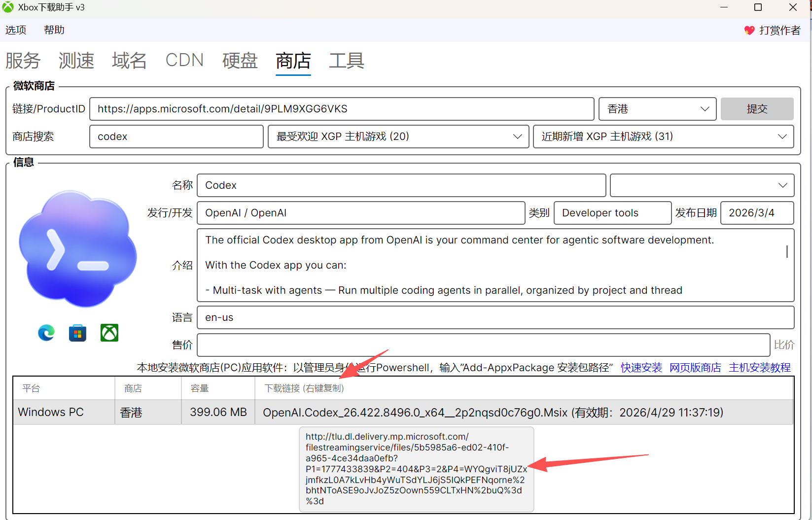
Task: Switch to the 域名 tab
Action: [129, 61]
